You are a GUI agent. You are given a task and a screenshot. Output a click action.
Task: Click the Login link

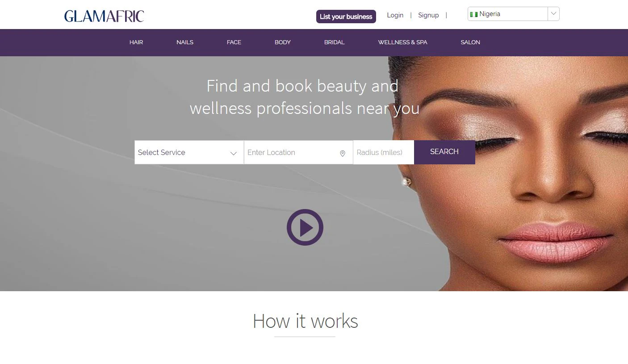[x=395, y=15]
